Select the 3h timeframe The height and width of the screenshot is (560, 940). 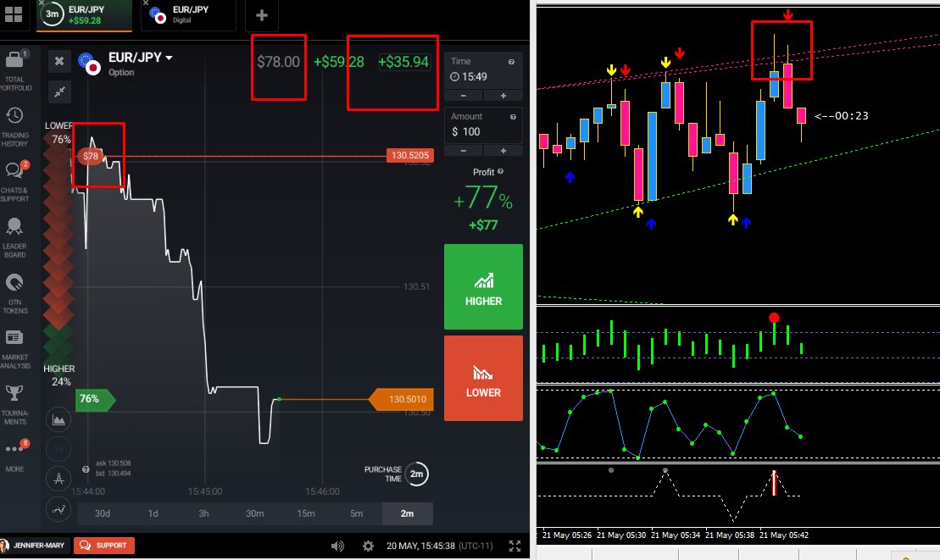pos(203,513)
